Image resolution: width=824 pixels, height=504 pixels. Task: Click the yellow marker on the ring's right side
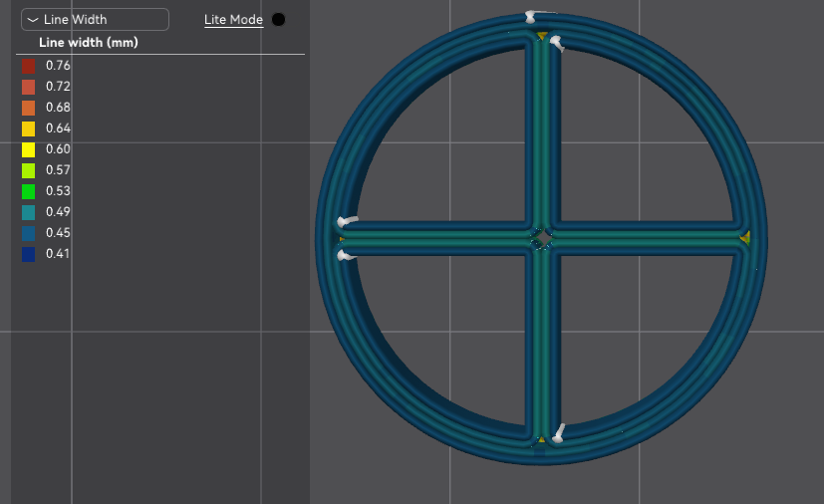[x=745, y=238]
